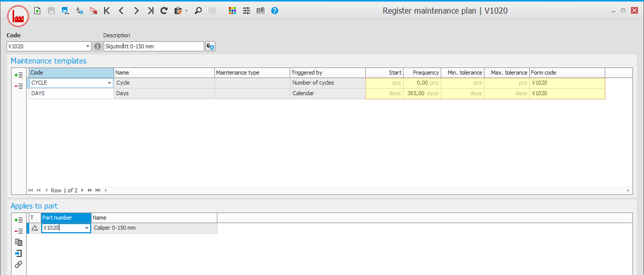Create new record with green plus document icon
This screenshot has width=644, height=275.
[37, 11]
